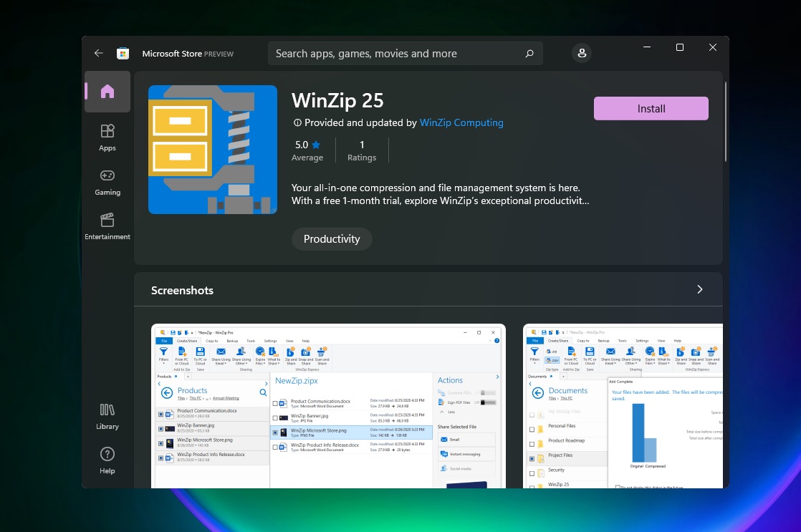This screenshot has width=801, height=532.
Task: Go to Home in the sidebar
Action: click(x=107, y=92)
